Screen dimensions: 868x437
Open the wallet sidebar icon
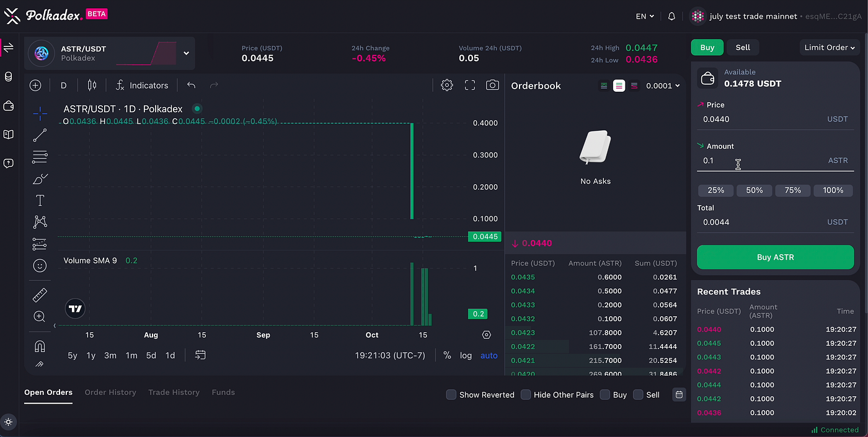coord(8,106)
